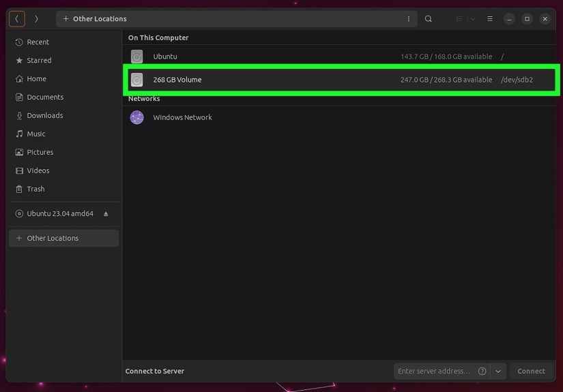
Task: Open Music folder in sidebar
Action: tap(64, 134)
